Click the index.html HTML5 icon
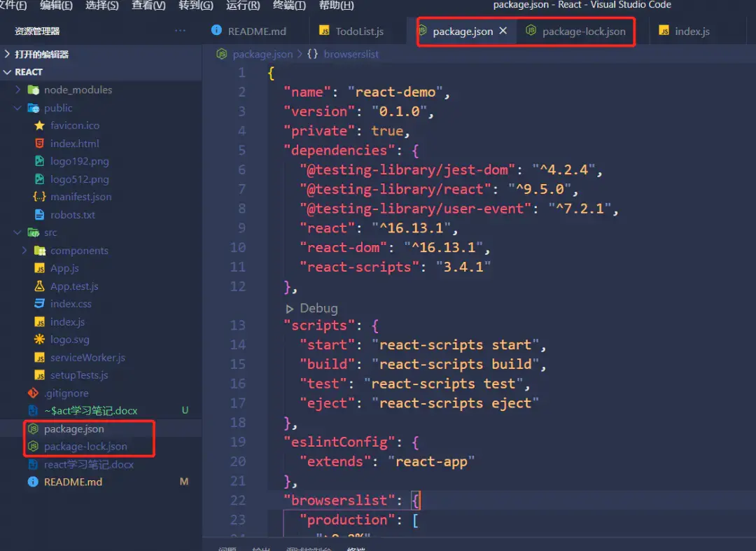 click(x=39, y=143)
